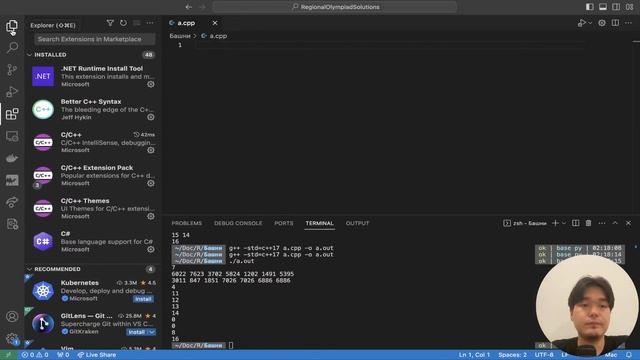This screenshot has height=360, width=640.
Task: Start Live Share from status bar
Action: tap(97, 355)
